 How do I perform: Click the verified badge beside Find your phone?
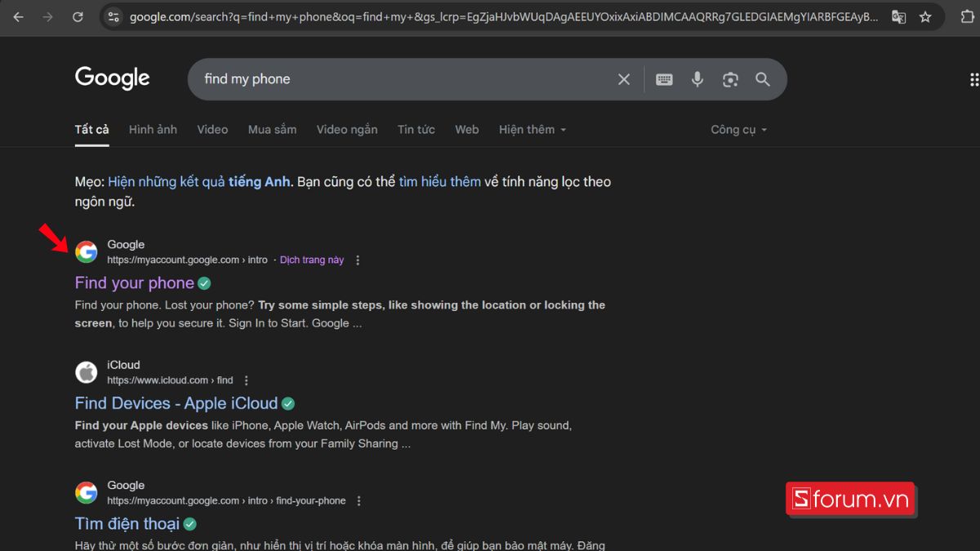point(204,283)
